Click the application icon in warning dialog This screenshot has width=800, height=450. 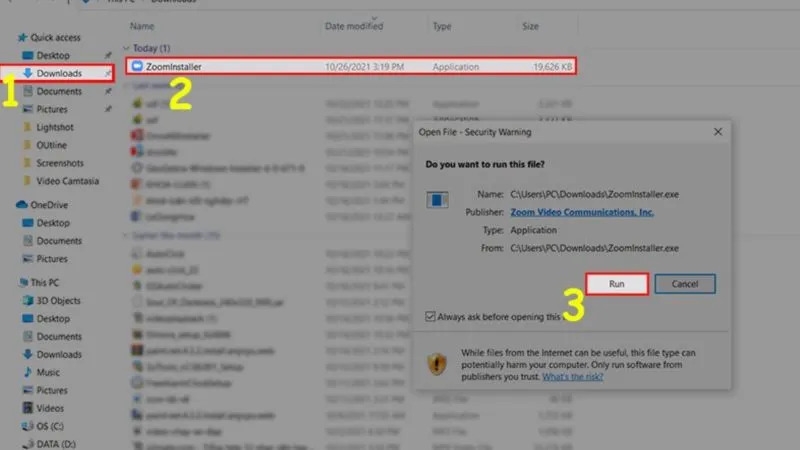(x=437, y=200)
